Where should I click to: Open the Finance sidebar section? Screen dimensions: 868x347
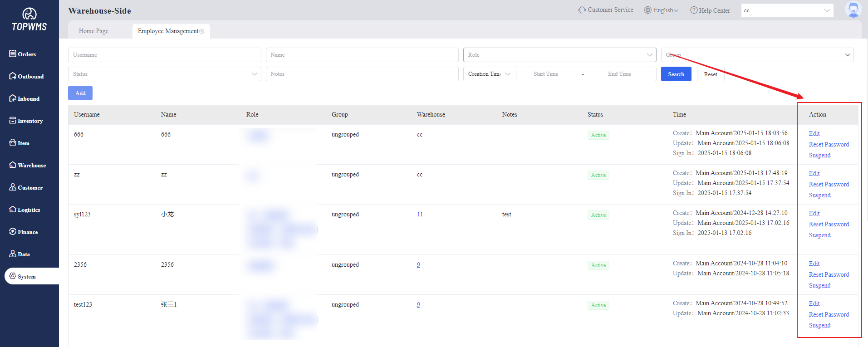pyautogui.click(x=24, y=232)
